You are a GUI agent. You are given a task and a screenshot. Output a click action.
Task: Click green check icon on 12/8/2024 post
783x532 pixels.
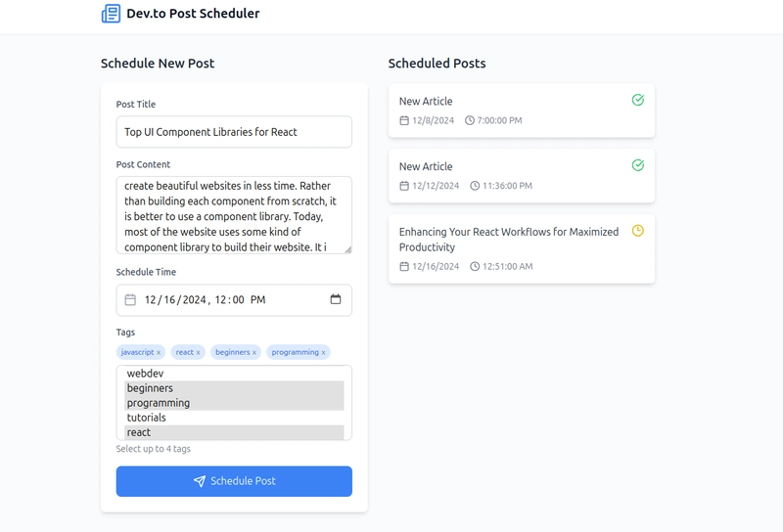638,100
